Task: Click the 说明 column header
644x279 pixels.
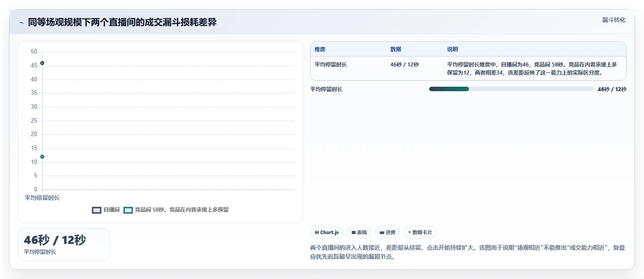Action: pyautogui.click(x=452, y=49)
